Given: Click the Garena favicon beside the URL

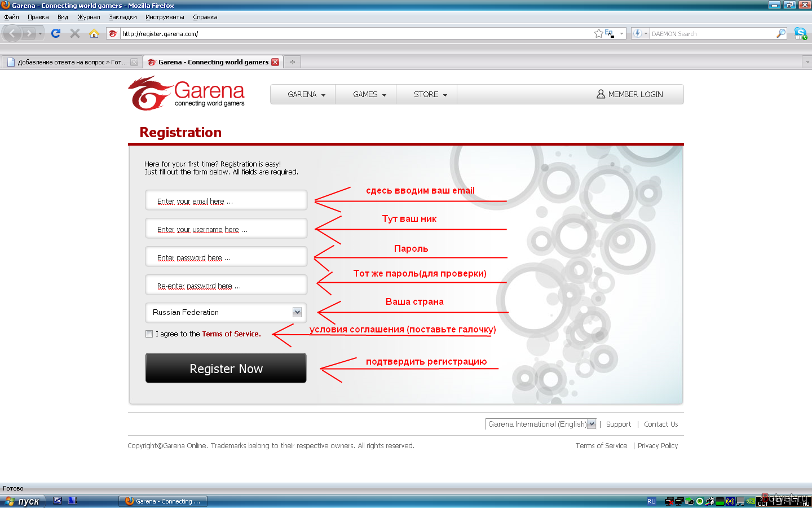Looking at the screenshot, I should (113, 33).
